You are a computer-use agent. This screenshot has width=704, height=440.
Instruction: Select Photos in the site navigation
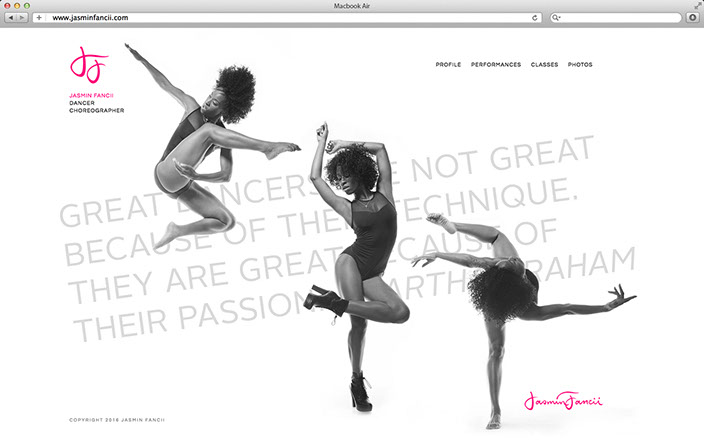tap(580, 65)
